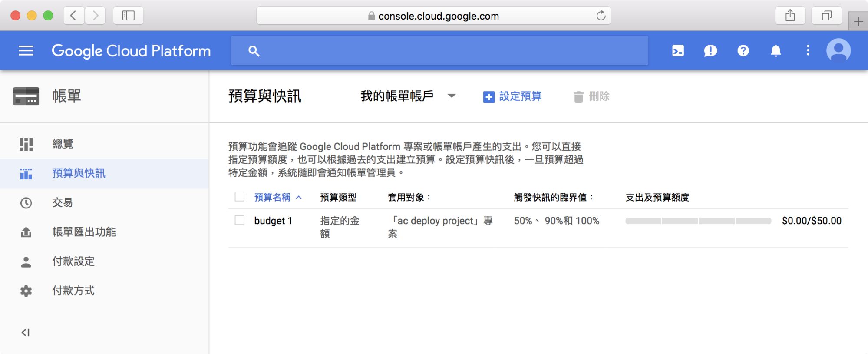Click the 交易 clock icon
This screenshot has width=868, height=354.
click(x=26, y=203)
